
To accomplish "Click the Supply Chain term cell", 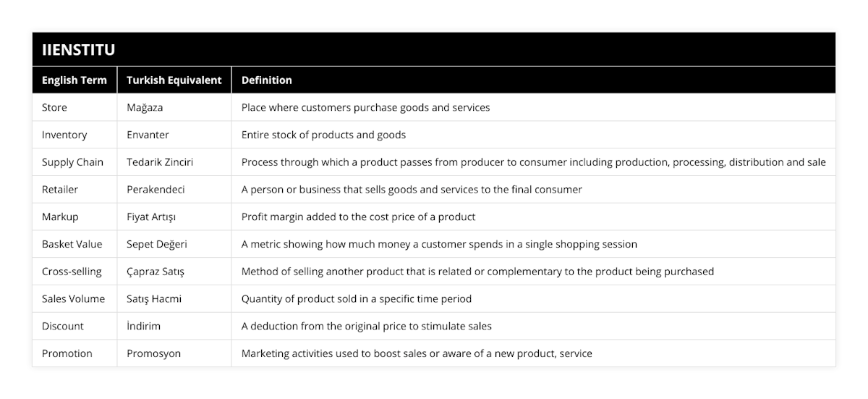I will [x=72, y=162].
